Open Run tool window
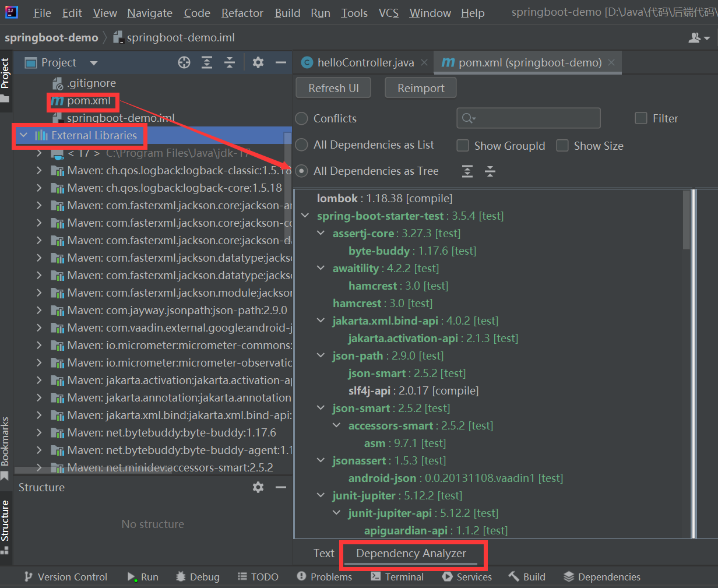Screen dimensions: 718x588 tap(143, 577)
